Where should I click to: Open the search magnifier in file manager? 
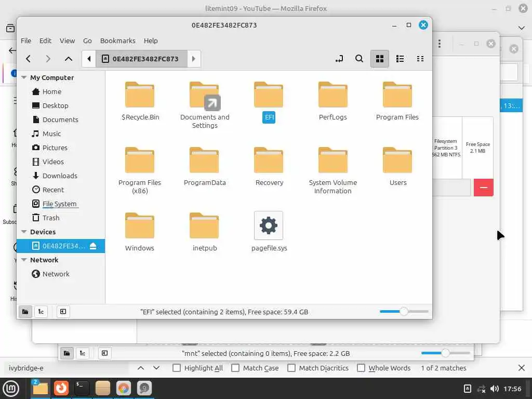359,59
